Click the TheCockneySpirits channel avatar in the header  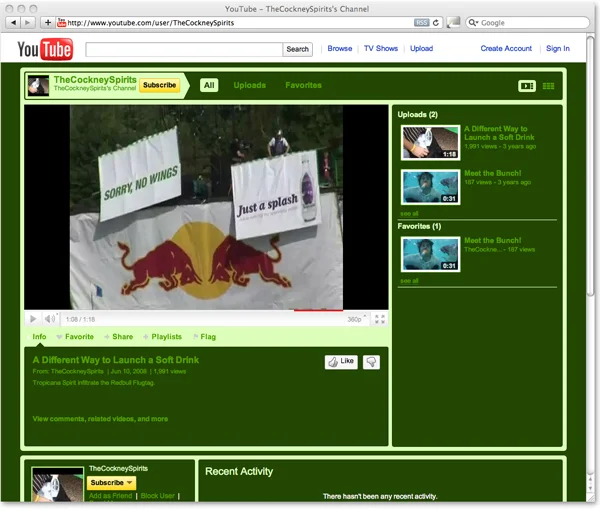click(38, 86)
